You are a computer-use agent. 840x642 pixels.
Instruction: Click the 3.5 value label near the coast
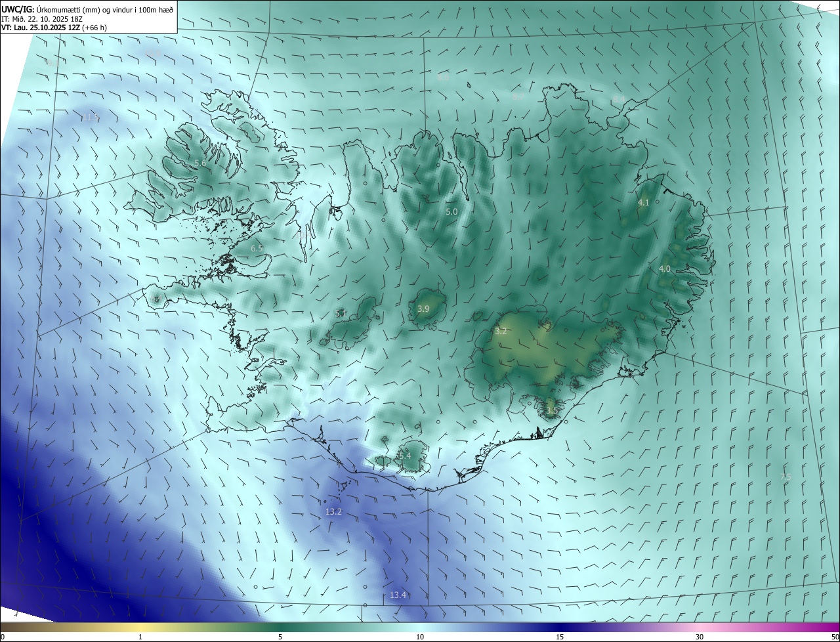tap(551, 411)
